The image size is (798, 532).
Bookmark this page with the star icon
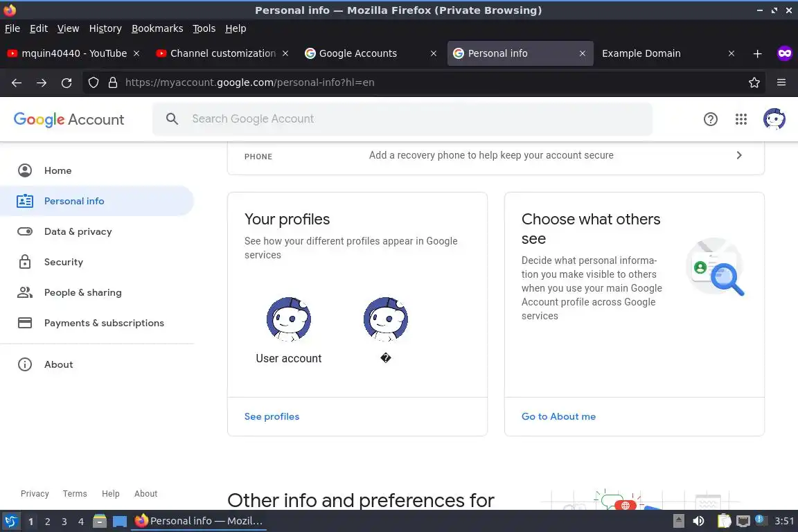[754, 82]
